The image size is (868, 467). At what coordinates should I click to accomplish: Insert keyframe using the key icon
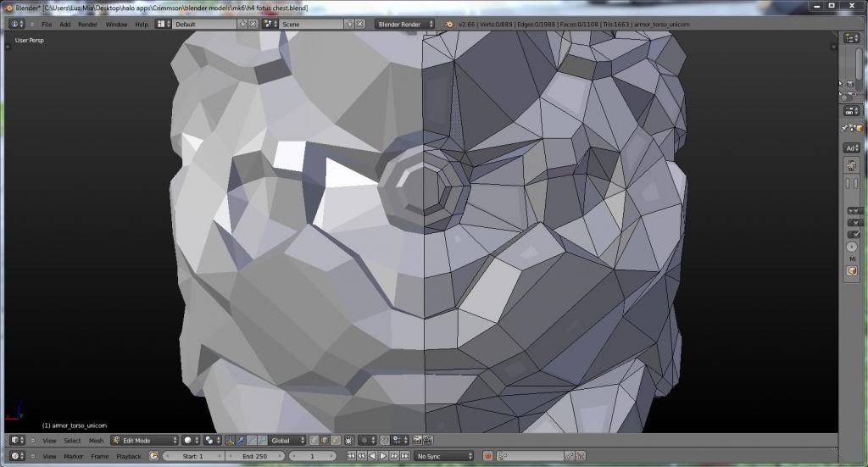(x=569, y=456)
